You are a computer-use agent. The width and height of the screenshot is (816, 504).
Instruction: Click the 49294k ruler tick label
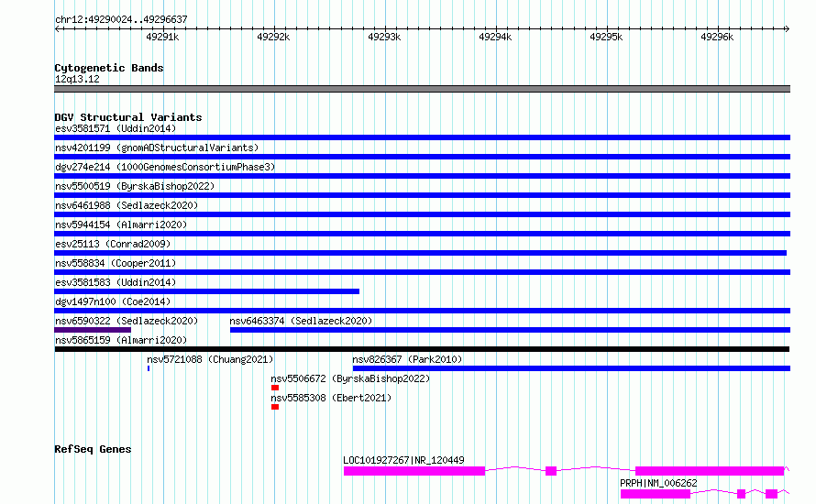(495, 37)
